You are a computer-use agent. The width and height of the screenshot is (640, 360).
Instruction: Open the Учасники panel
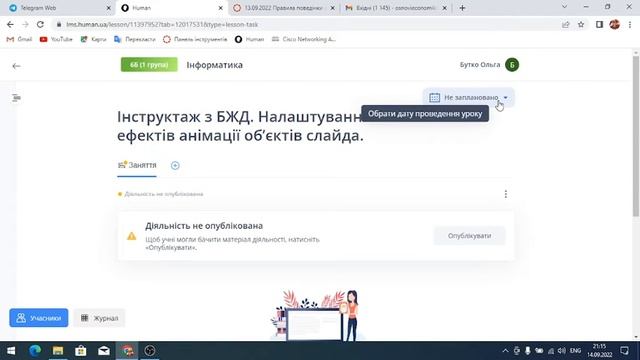coord(39,318)
